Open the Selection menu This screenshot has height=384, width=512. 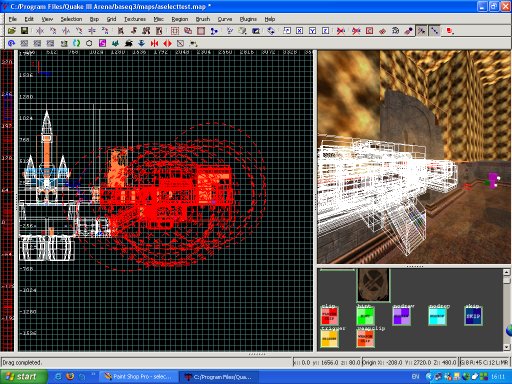[x=71, y=19]
